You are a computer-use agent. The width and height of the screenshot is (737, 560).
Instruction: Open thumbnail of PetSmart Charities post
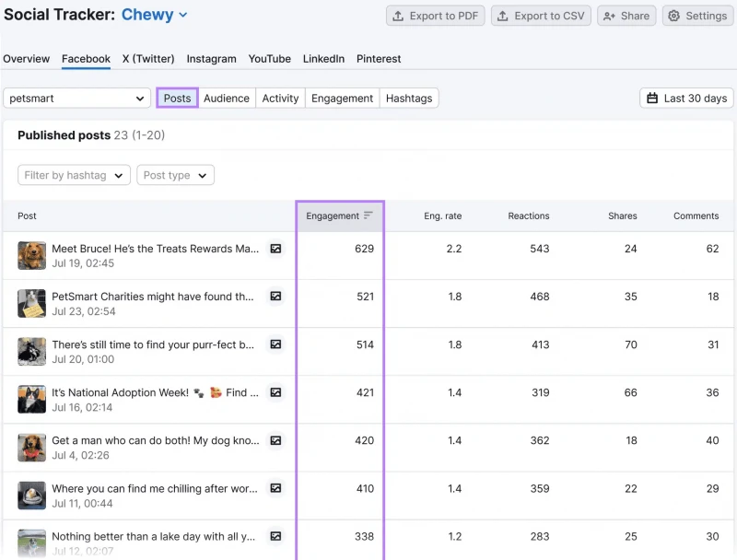point(32,304)
